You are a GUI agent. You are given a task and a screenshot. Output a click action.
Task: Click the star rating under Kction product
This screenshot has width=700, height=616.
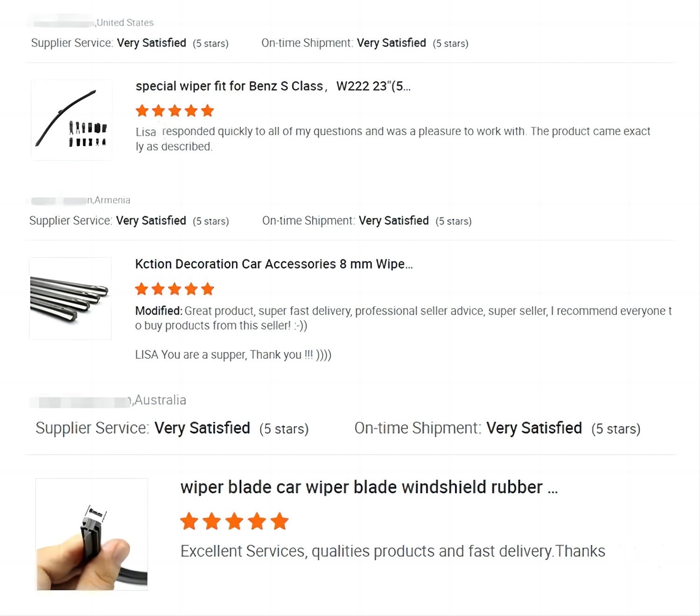[x=175, y=289]
